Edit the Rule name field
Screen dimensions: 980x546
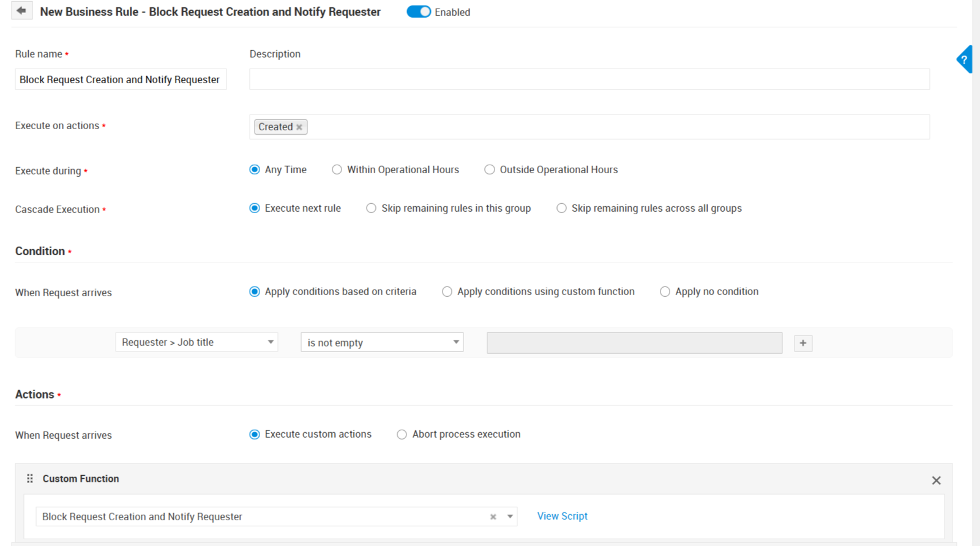pyautogui.click(x=121, y=80)
